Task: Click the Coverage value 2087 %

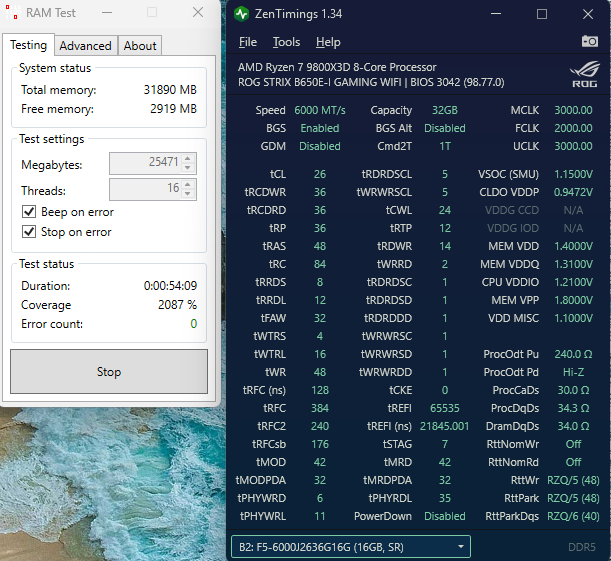Action: [x=177, y=304]
